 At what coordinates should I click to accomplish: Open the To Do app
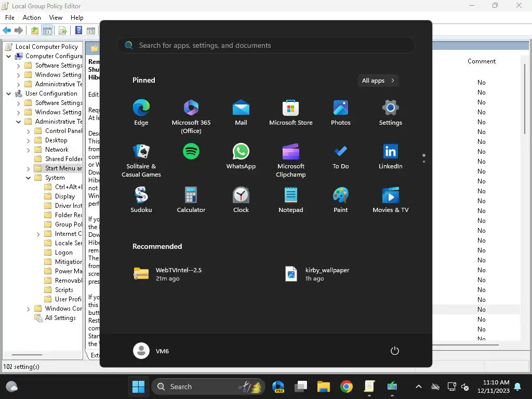click(x=341, y=156)
